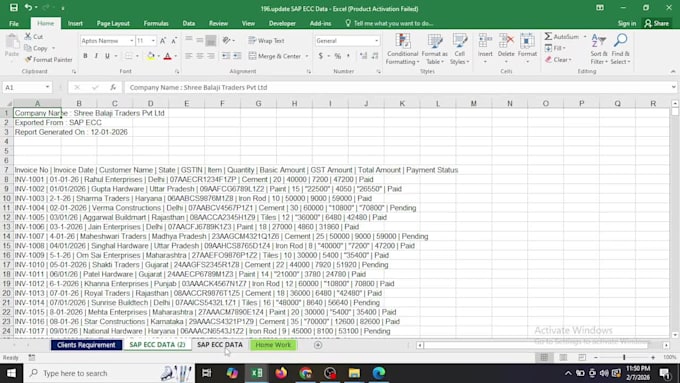
Task: Align text to the center
Action: point(199,56)
